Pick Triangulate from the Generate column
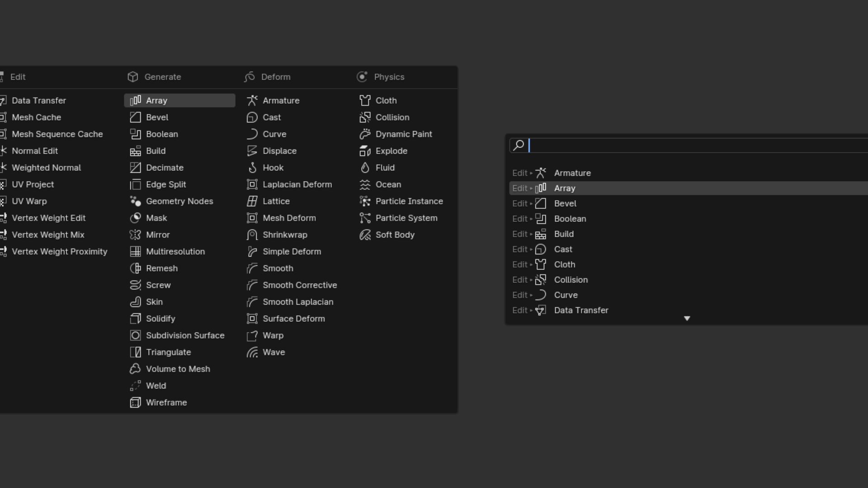 [x=179, y=352]
